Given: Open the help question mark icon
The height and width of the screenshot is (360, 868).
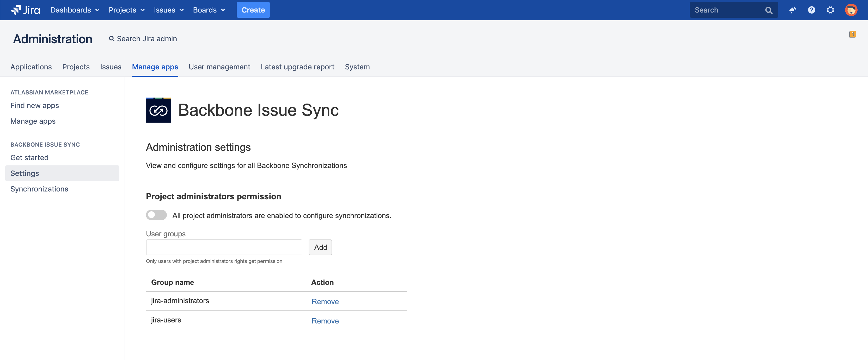Looking at the screenshot, I should (811, 10).
